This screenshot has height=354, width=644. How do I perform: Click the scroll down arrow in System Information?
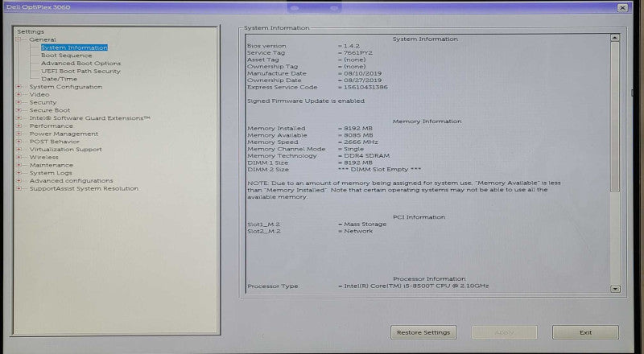(x=615, y=289)
